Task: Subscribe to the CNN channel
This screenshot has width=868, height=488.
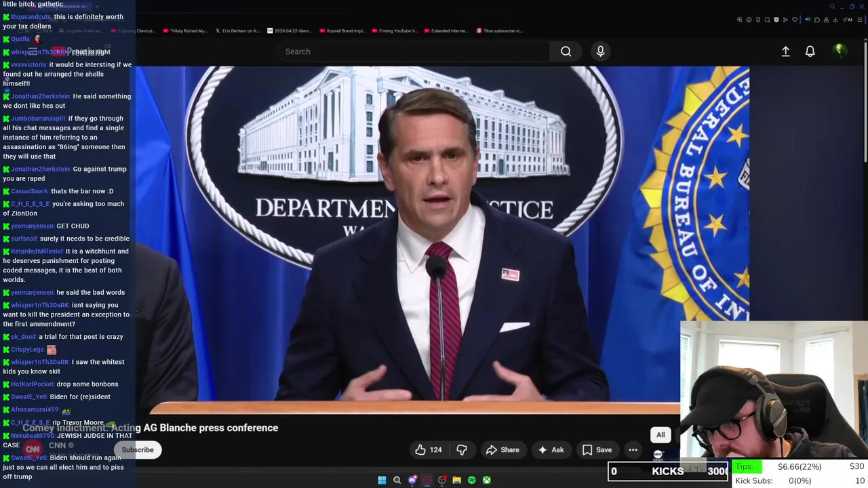Action: 138,449
